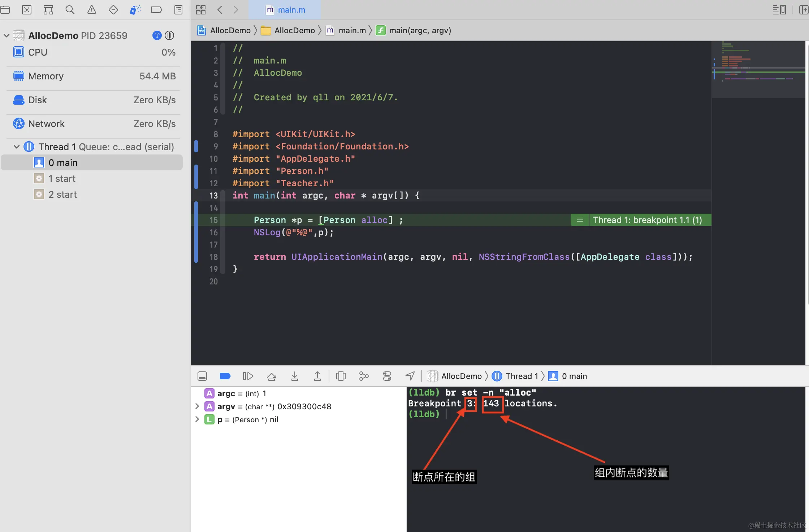Viewport: 809px width, 532px height.
Task: Select the Network gauge
Action: (x=94, y=124)
